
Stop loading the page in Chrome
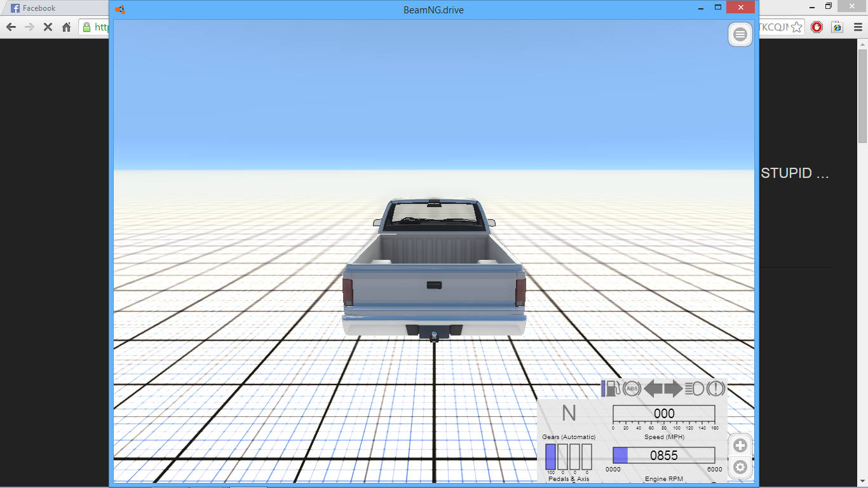[x=48, y=27]
